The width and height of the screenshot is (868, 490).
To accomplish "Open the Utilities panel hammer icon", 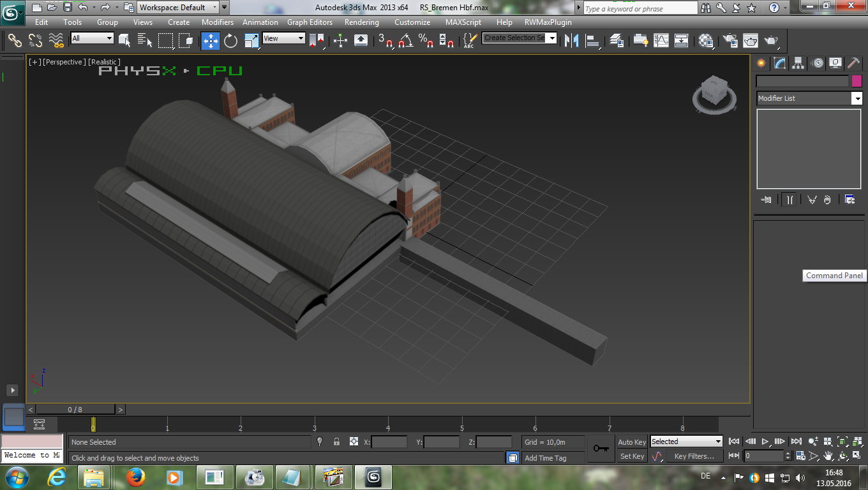I will pos(853,63).
